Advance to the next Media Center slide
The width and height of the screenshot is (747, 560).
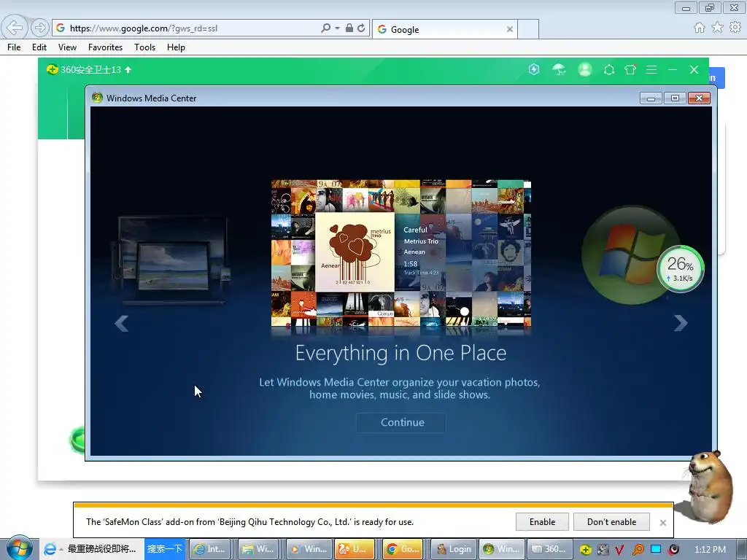tap(681, 323)
